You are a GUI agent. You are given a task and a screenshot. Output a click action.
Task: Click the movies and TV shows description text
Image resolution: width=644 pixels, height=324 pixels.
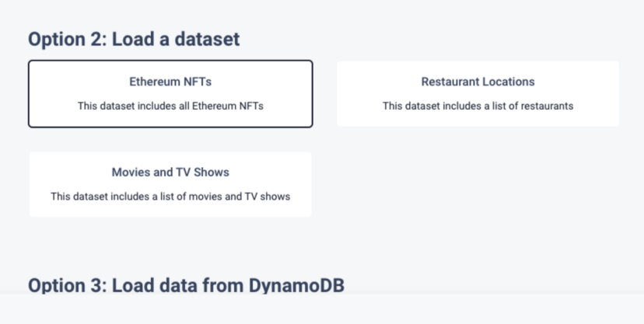pos(170,197)
